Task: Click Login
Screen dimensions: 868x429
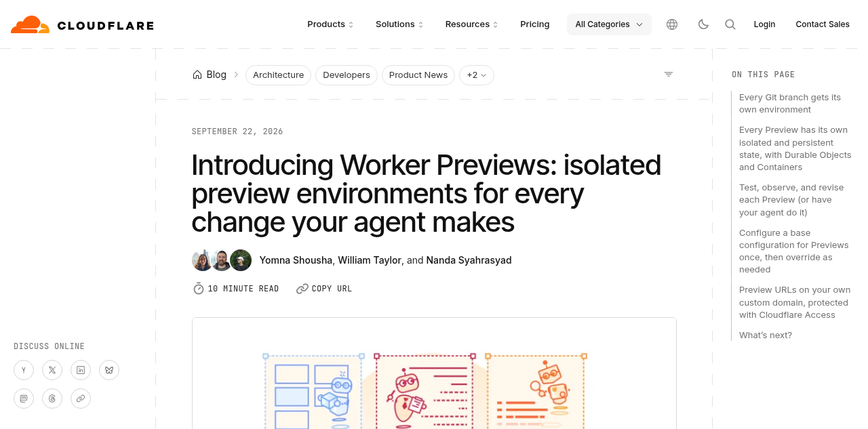Action: tap(764, 24)
